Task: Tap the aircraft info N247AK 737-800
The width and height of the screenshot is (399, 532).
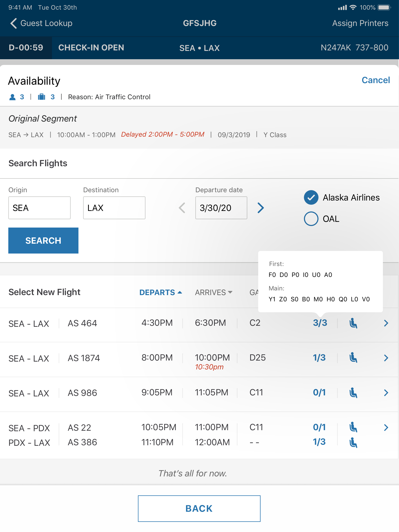Action: click(355, 48)
